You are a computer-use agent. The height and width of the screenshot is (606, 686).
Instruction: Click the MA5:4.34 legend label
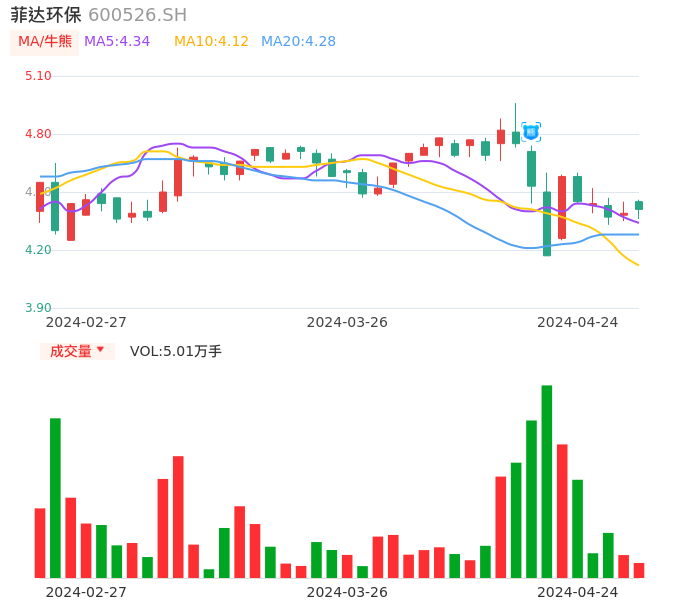coord(117,42)
